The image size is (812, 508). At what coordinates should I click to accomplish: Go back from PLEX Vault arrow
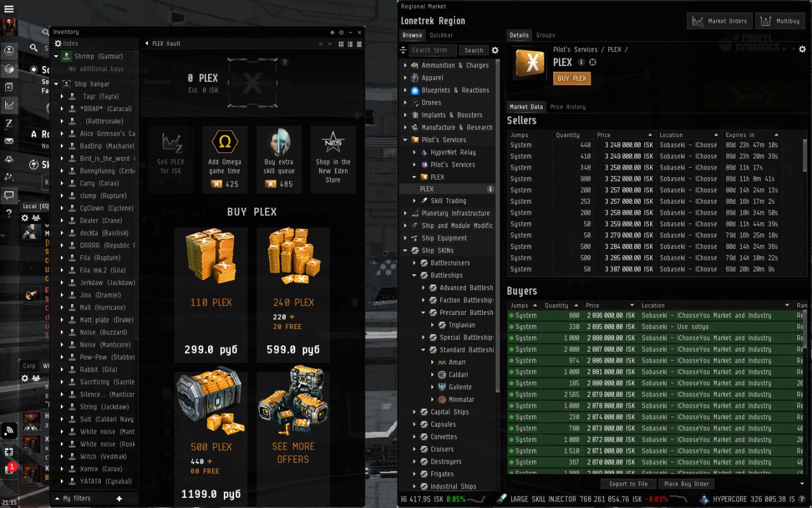[x=146, y=44]
